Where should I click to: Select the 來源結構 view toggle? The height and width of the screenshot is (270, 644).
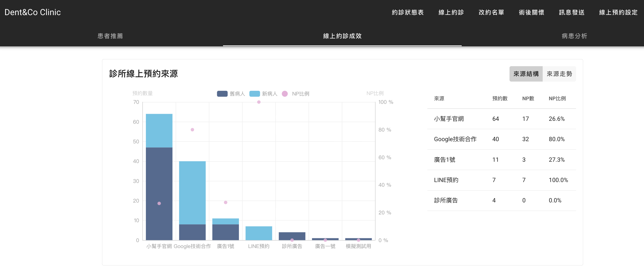click(526, 74)
